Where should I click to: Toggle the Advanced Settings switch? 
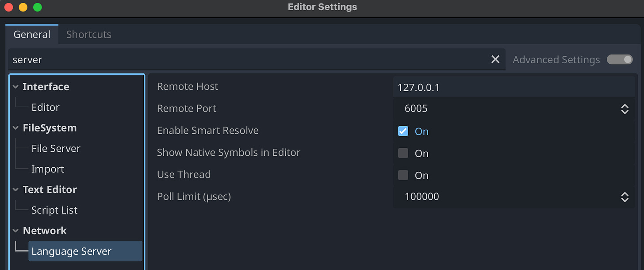620,59
